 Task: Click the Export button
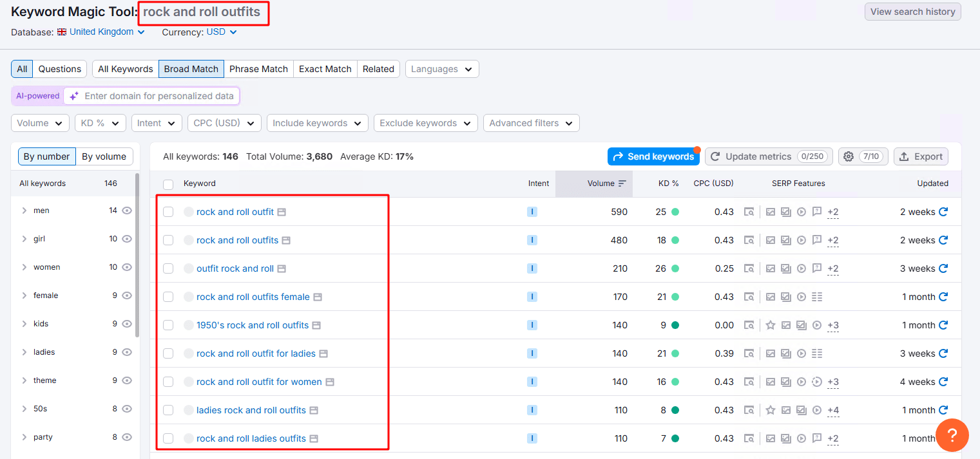click(x=921, y=156)
